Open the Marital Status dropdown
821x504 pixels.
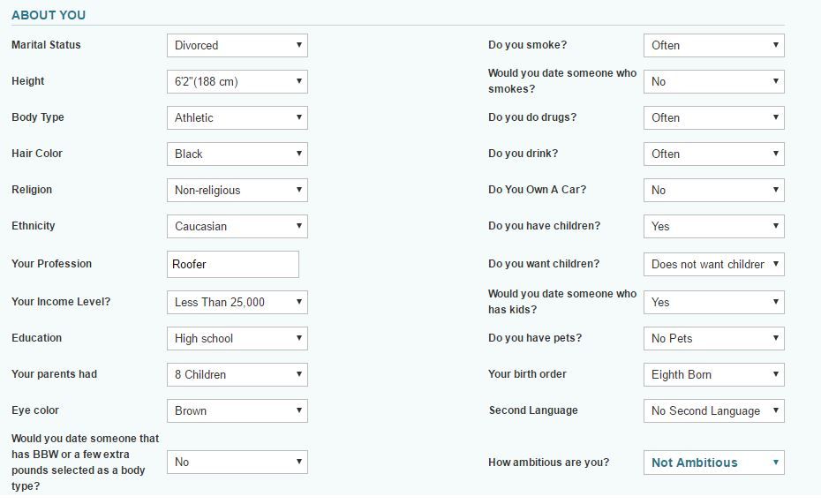point(237,46)
